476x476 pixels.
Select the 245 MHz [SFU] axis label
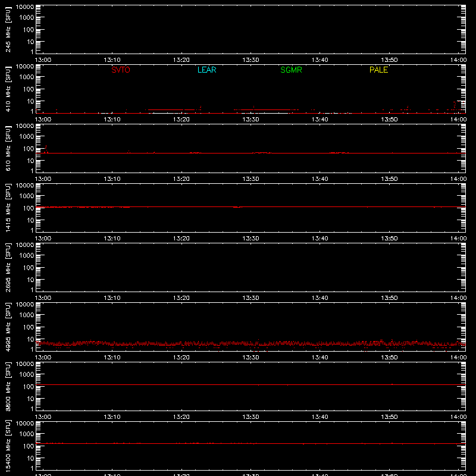(x=8, y=30)
